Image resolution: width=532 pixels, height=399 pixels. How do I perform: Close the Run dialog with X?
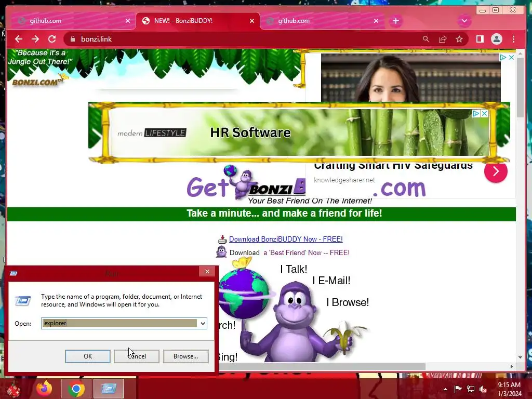[207, 271]
